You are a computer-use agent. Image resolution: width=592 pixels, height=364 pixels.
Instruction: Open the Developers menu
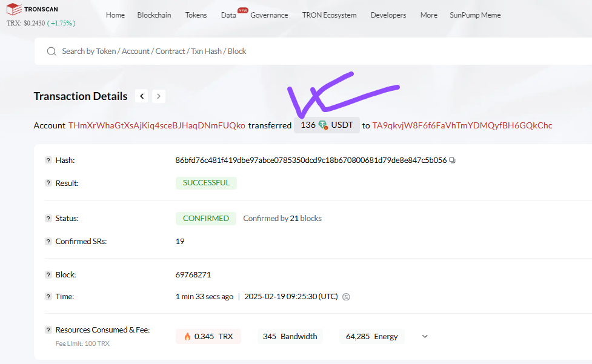pyautogui.click(x=388, y=15)
